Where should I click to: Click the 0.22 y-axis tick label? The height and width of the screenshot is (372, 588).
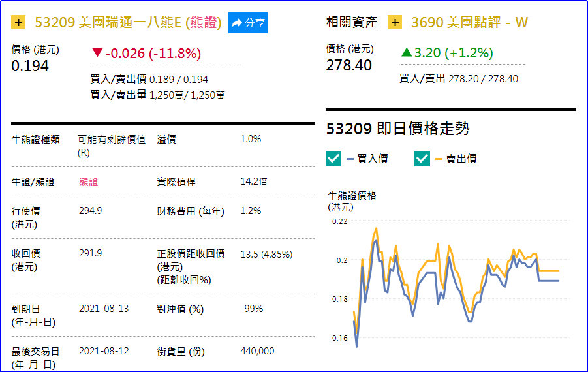(x=340, y=221)
